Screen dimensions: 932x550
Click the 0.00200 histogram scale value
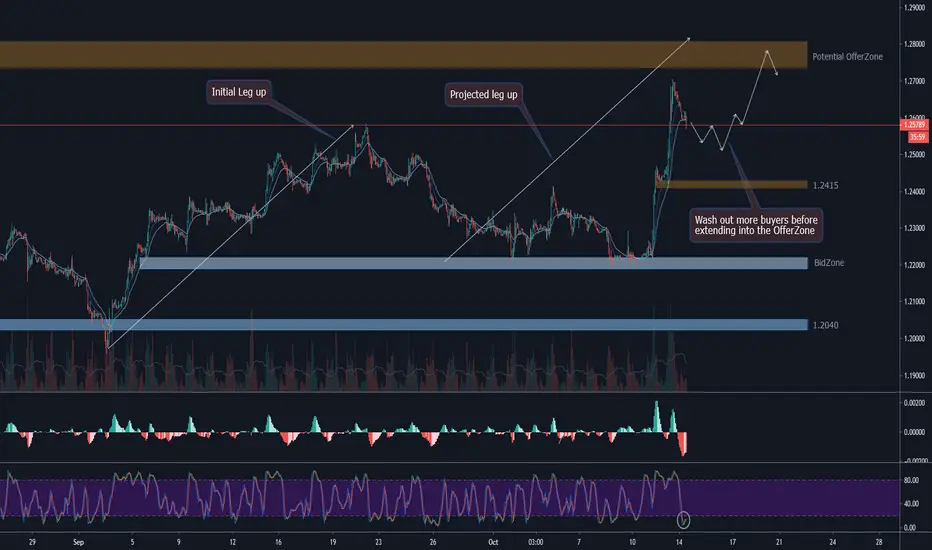tap(914, 403)
